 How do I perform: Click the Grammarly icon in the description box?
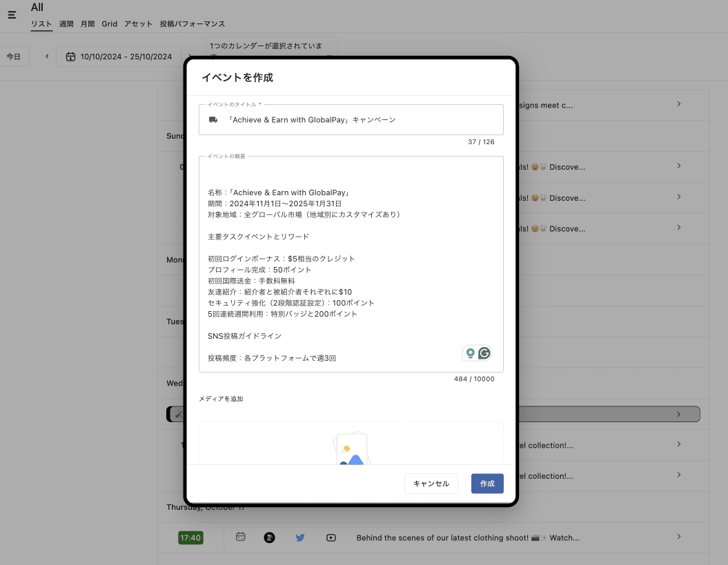tap(484, 353)
